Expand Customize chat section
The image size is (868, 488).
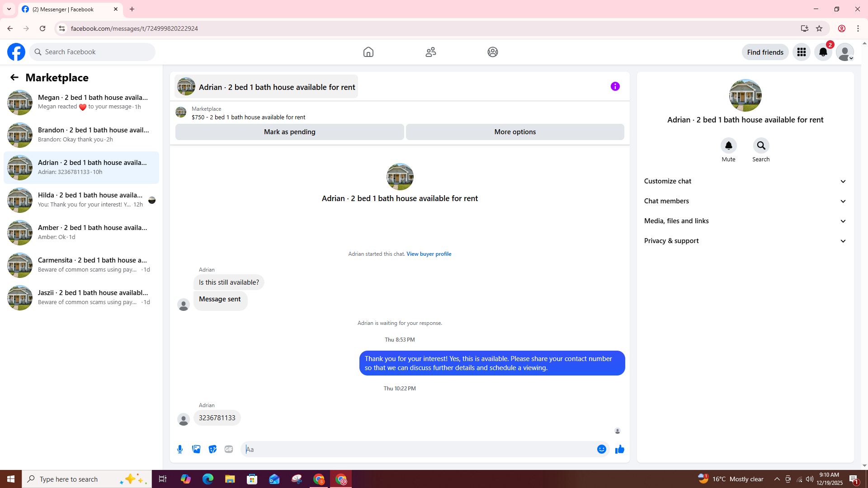click(x=745, y=181)
